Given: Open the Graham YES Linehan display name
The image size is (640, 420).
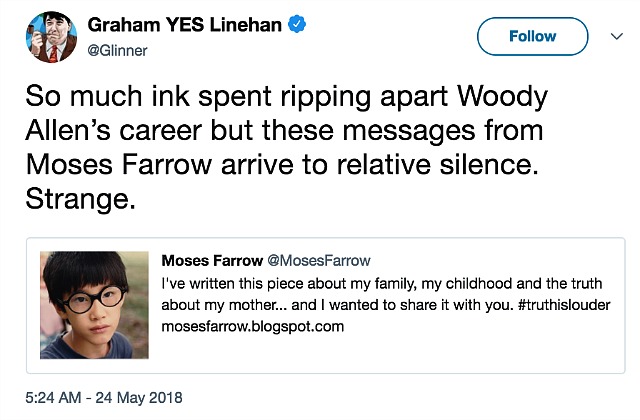Looking at the screenshot, I should pos(184,24).
